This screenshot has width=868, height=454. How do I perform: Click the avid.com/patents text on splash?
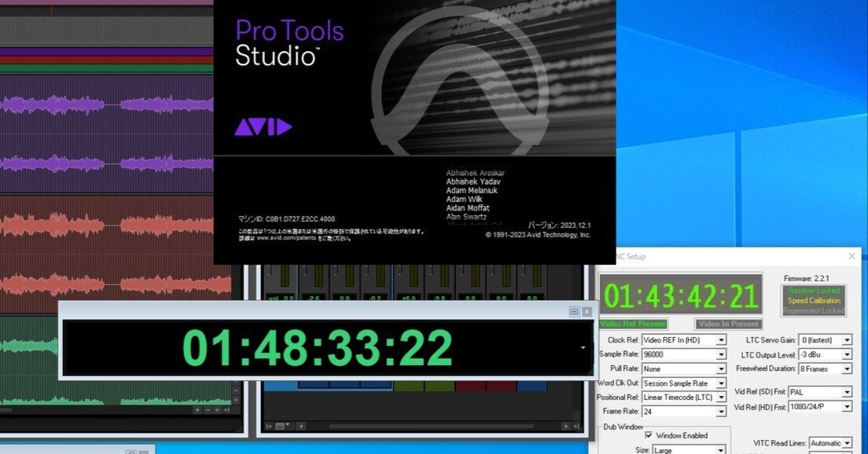pyautogui.click(x=286, y=238)
